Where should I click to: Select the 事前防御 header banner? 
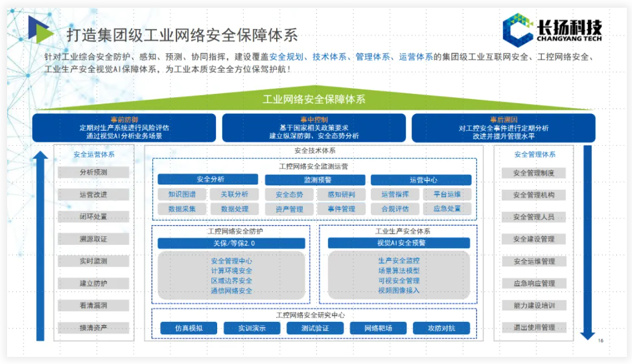[x=124, y=128]
